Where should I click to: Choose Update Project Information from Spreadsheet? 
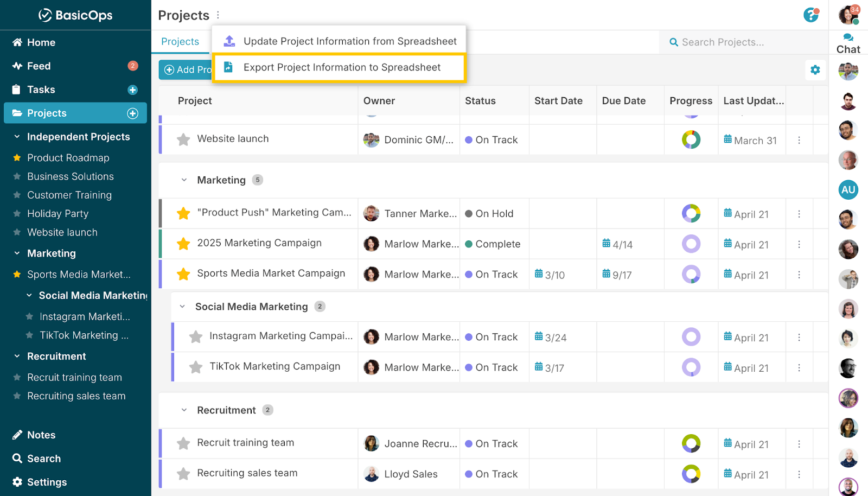349,41
